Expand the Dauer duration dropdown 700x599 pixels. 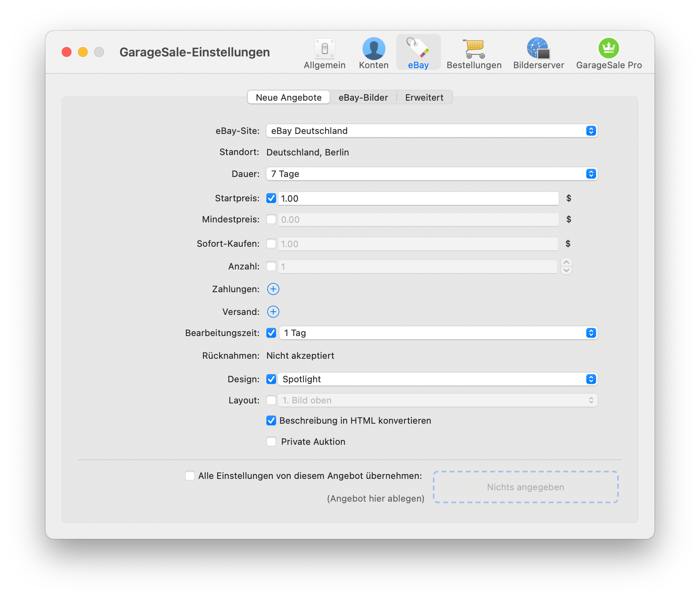click(432, 174)
